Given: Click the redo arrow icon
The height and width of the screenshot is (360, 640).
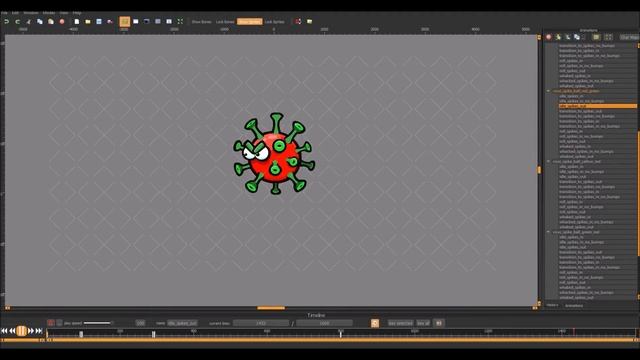Looking at the screenshot, I should coord(18,21).
